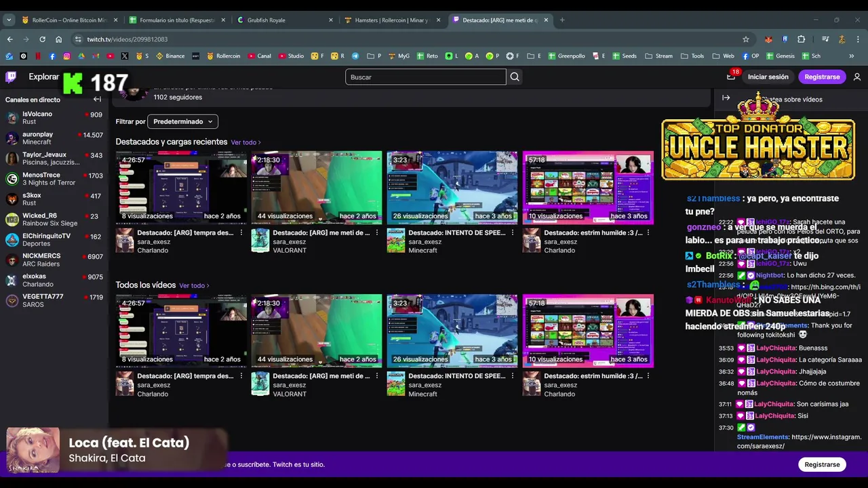The image size is (868, 488).
Task: Open the VALORANT category link in Destacados
Action: [290, 250]
